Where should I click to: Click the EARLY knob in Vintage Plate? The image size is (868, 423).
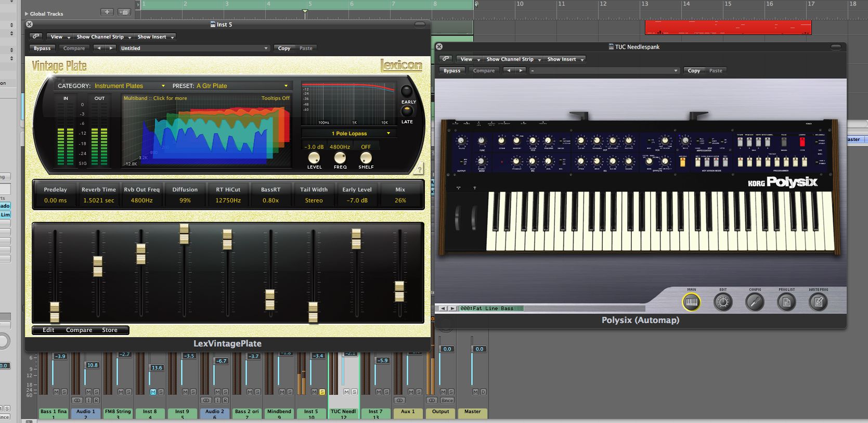[406, 92]
